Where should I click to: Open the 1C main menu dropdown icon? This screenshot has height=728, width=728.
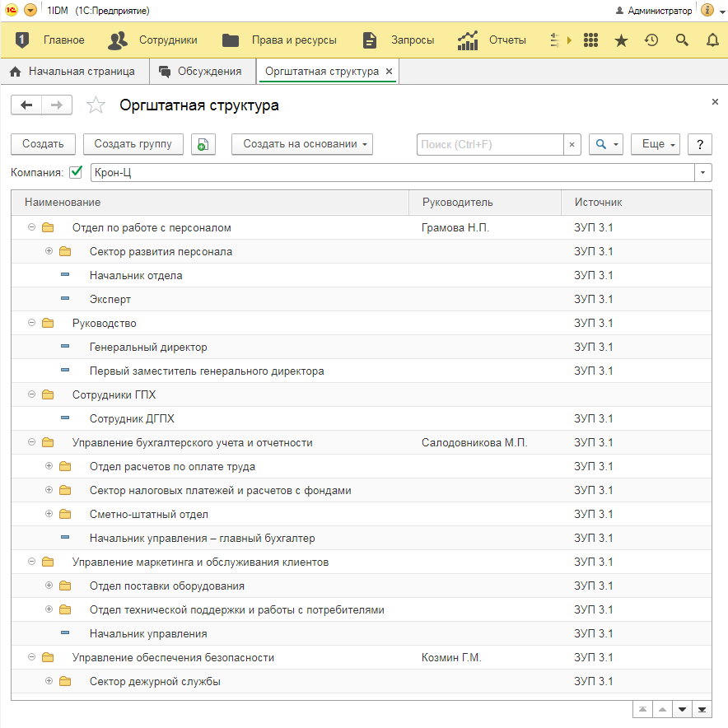tap(30, 10)
